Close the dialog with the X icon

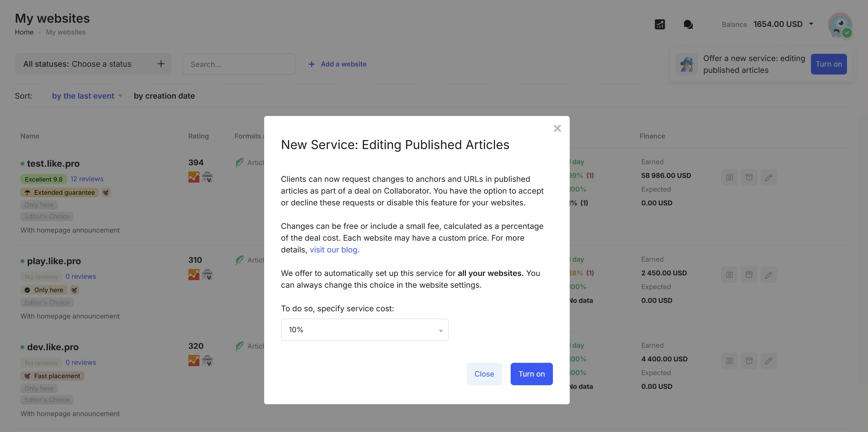pos(557,128)
